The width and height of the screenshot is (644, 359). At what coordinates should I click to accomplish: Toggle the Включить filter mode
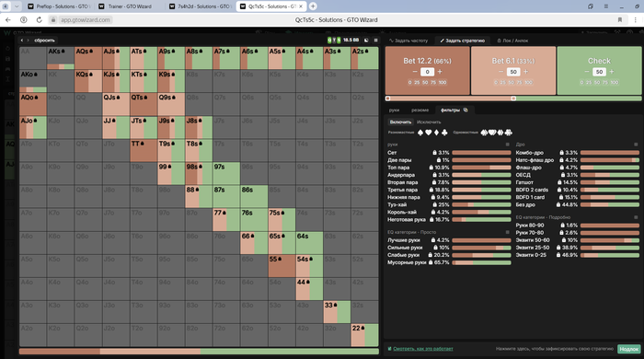(400, 122)
